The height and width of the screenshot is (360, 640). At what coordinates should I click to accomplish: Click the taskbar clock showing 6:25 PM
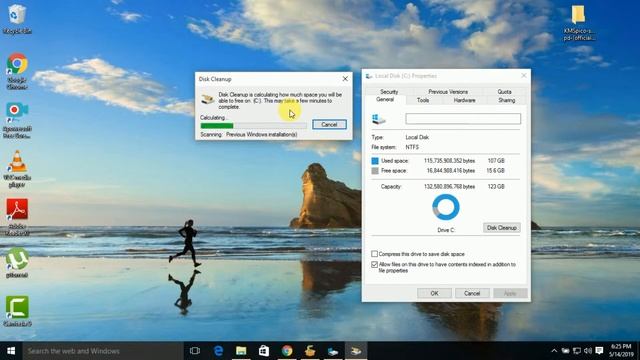coord(621,351)
